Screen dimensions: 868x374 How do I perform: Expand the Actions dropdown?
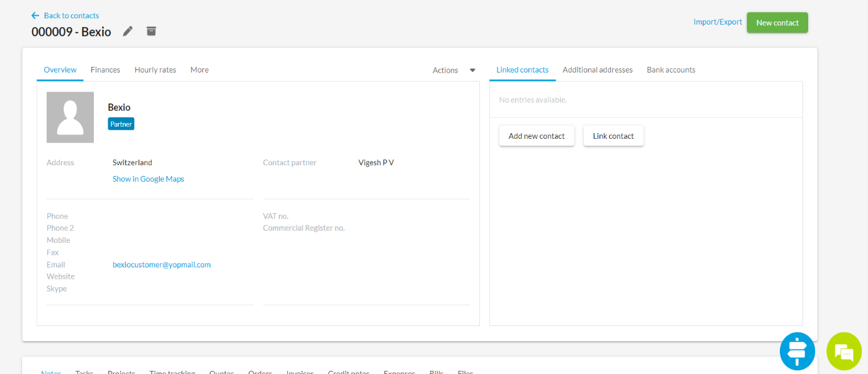[454, 71]
